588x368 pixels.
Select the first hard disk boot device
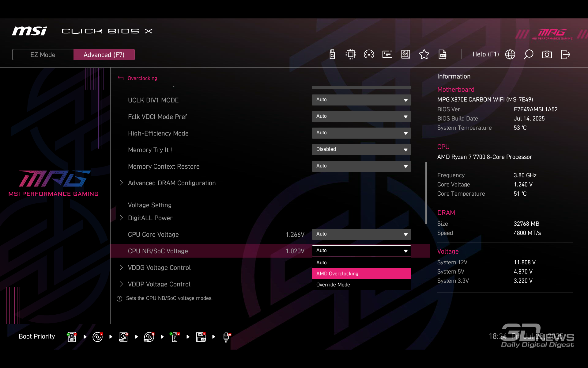pos(72,337)
